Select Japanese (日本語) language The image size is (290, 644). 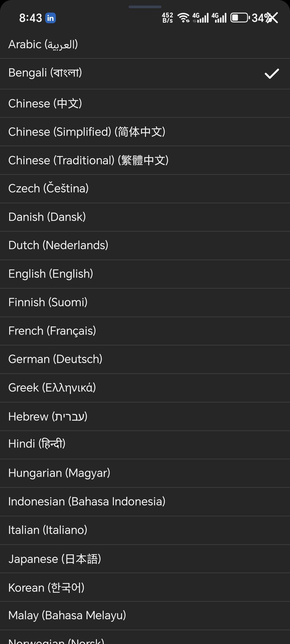55,559
